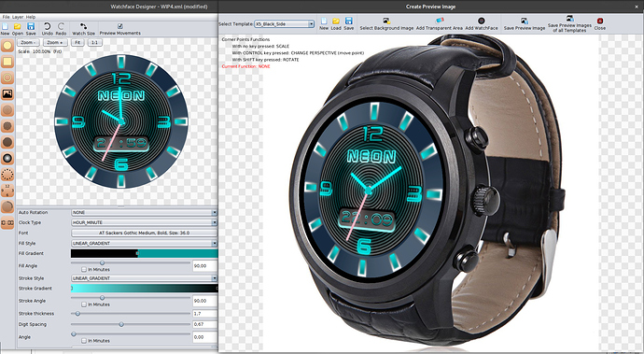Screen dimensions: 644x354
Task: Open the Layer menu
Action: coord(18,17)
